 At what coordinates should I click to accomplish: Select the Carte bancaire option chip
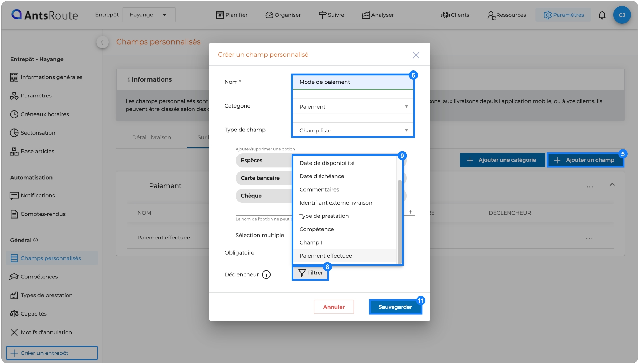[264, 178]
